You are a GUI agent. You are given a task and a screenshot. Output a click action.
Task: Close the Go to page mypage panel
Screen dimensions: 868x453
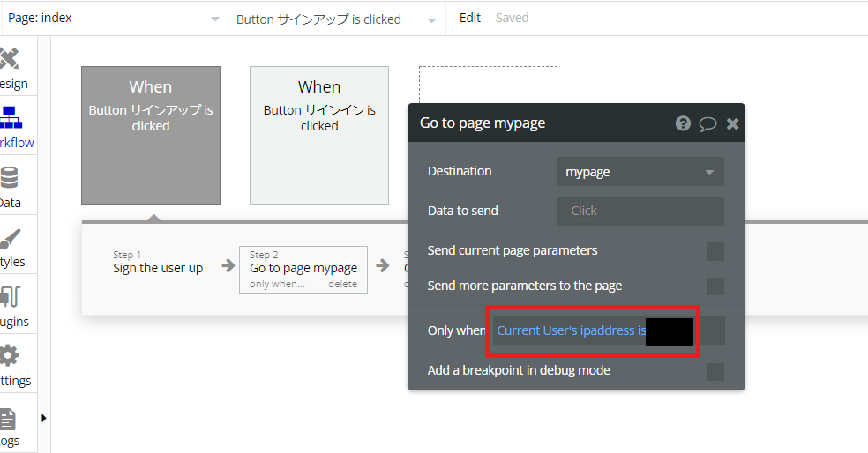(732, 124)
